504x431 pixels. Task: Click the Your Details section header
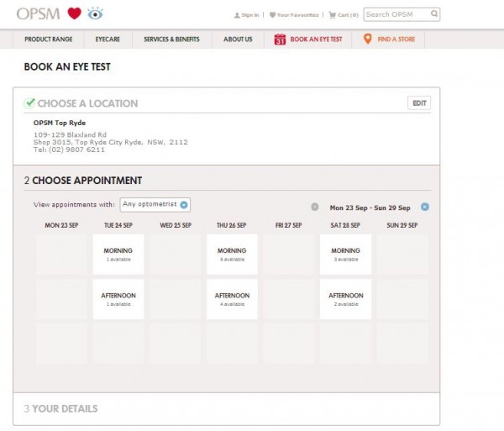click(x=60, y=408)
